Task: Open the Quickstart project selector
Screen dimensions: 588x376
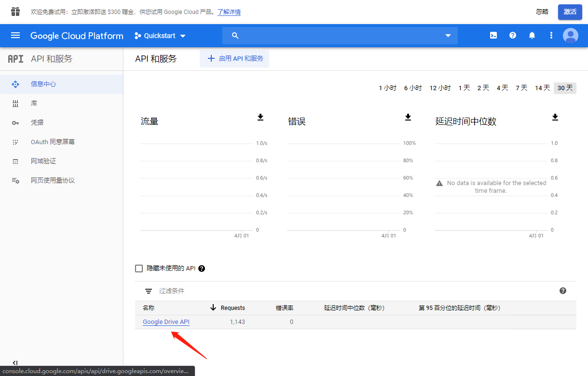Action: pos(160,36)
